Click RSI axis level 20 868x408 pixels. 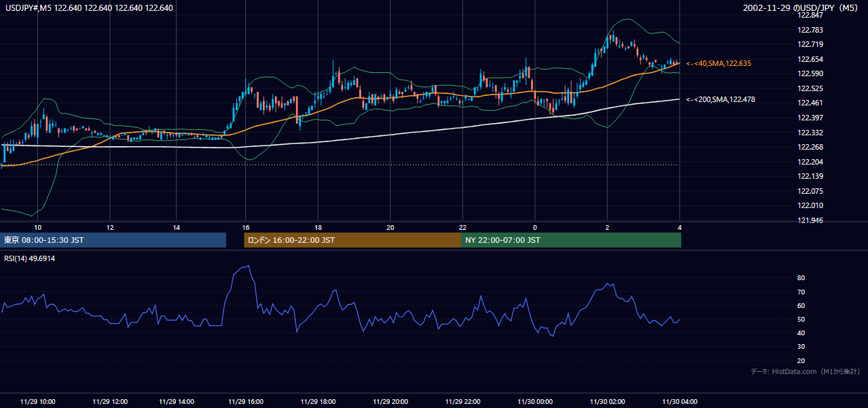point(801,360)
